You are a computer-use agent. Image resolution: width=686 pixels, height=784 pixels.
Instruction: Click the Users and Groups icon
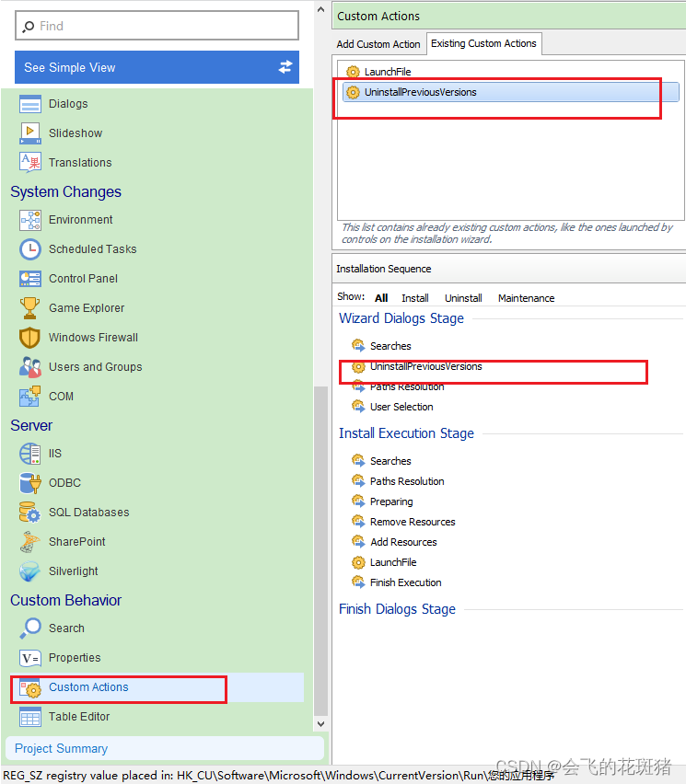(x=30, y=367)
